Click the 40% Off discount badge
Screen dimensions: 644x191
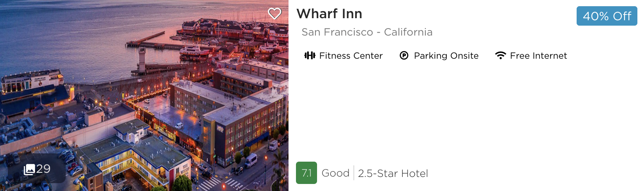point(607,16)
